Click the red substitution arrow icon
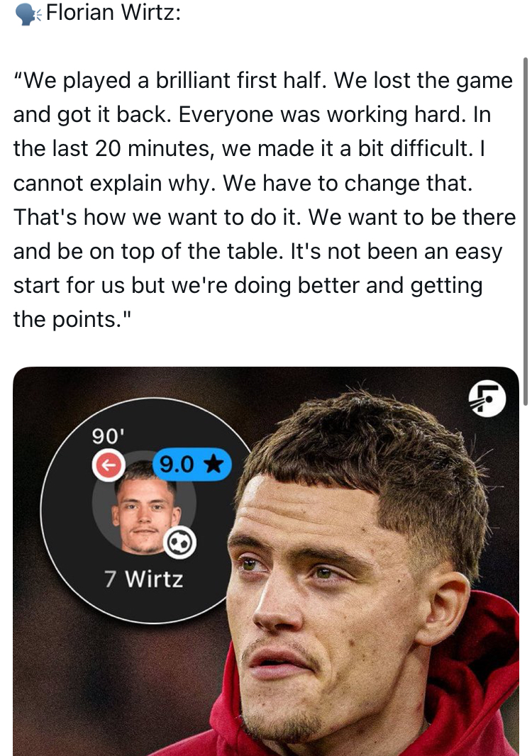Viewport: 532px width, 756px height. (x=109, y=465)
